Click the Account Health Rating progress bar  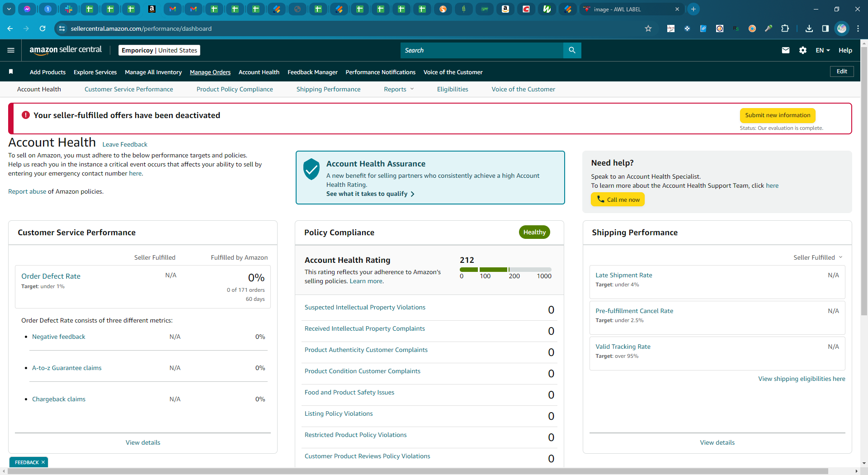pyautogui.click(x=505, y=270)
